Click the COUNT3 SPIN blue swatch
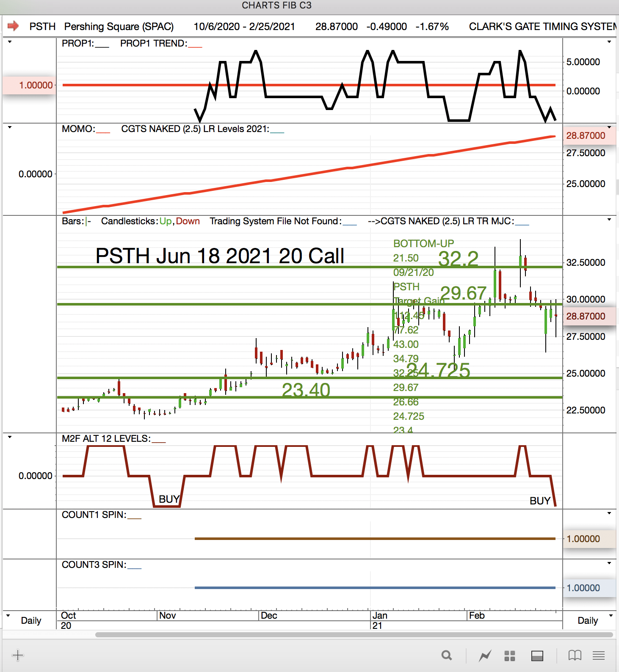This screenshot has height=672, width=619. pos(134,568)
